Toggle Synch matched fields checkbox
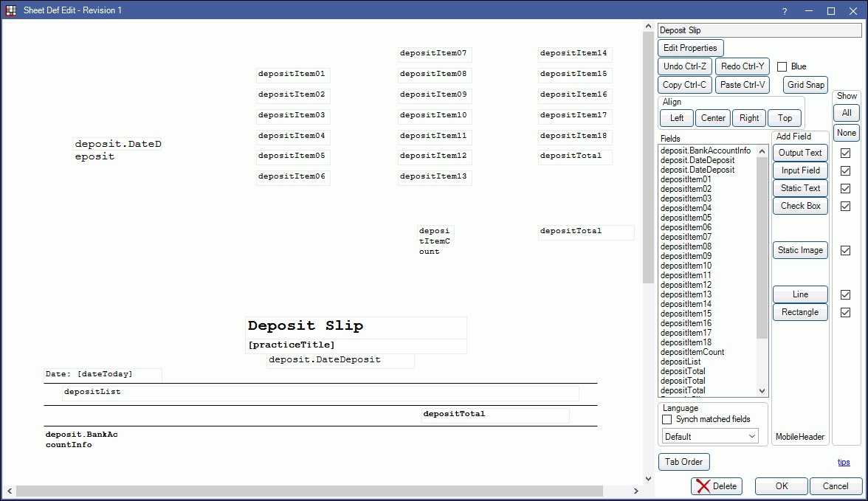This screenshot has width=868, height=501. pyautogui.click(x=667, y=419)
